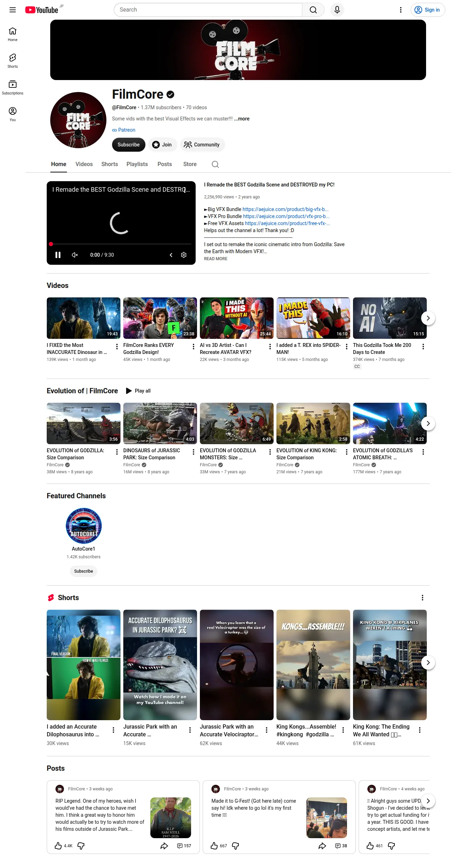Share the G-Fest post
The image size is (451, 868).
322,846
